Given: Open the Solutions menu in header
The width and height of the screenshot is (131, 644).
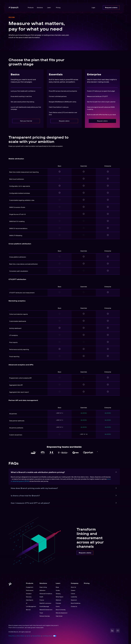Looking at the screenshot, I should 40,7.
